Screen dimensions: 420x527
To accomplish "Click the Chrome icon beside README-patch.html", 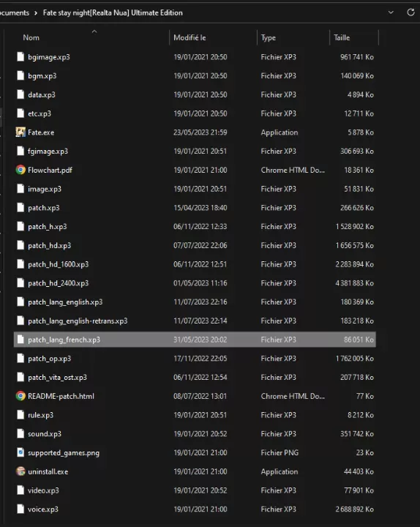I will (x=20, y=396).
